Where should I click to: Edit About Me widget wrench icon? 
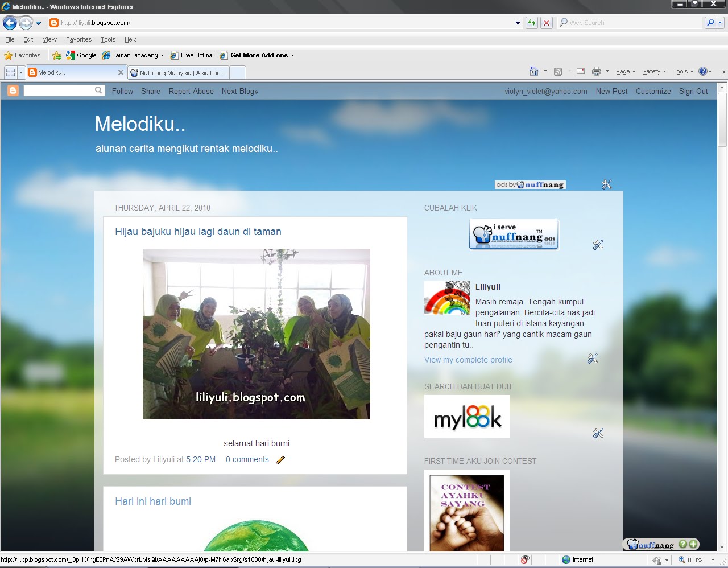[x=593, y=359]
